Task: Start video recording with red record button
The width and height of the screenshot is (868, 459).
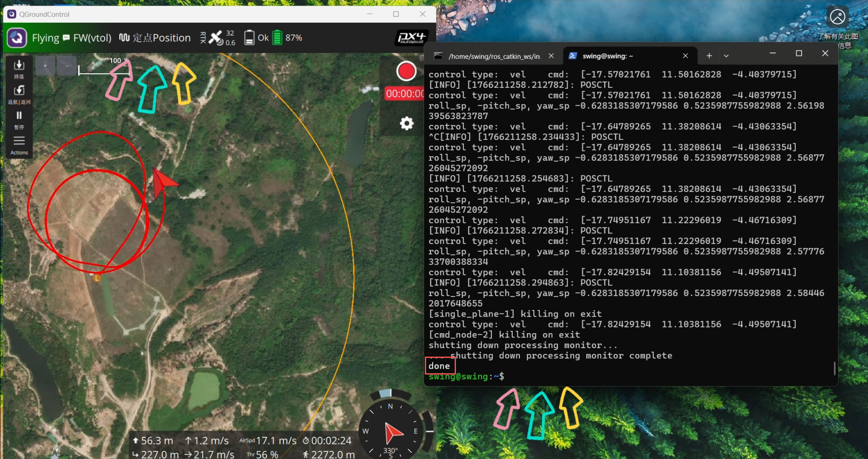Action: pos(406,71)
